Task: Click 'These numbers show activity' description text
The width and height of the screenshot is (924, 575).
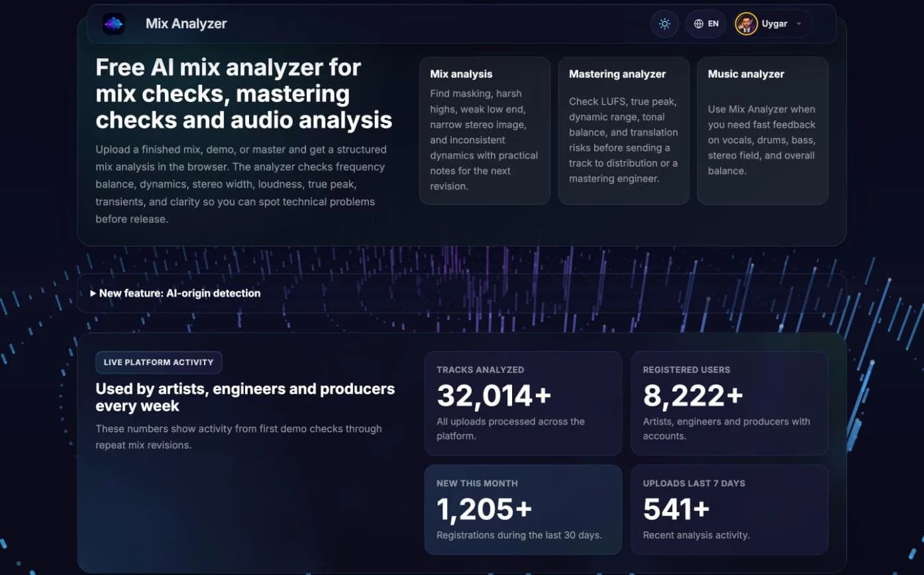Action: tap(238, 437)
